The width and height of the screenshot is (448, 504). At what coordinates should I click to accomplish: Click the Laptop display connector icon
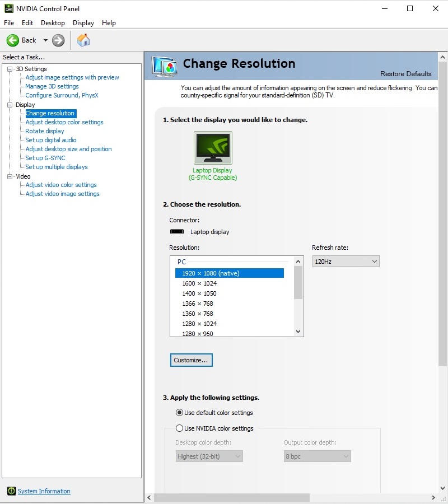[x=177, y=232]
